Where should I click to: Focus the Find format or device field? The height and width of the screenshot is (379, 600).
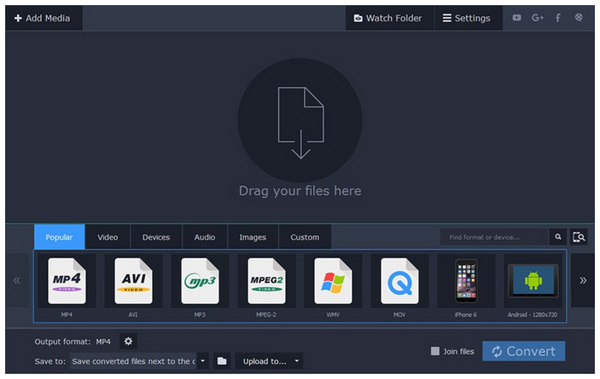[494, 237]
